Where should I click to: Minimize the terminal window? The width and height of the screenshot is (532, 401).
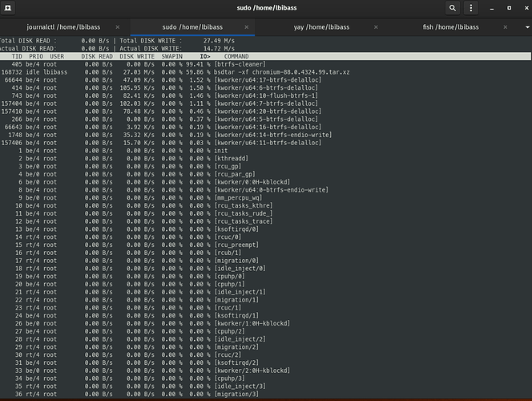tap(492, 8)
